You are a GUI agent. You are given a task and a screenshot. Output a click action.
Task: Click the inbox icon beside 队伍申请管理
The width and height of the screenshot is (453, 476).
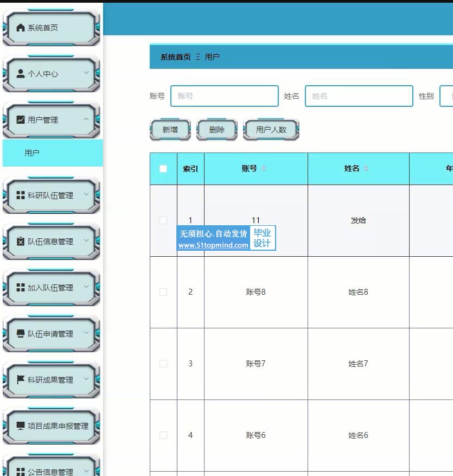point(21,334)
